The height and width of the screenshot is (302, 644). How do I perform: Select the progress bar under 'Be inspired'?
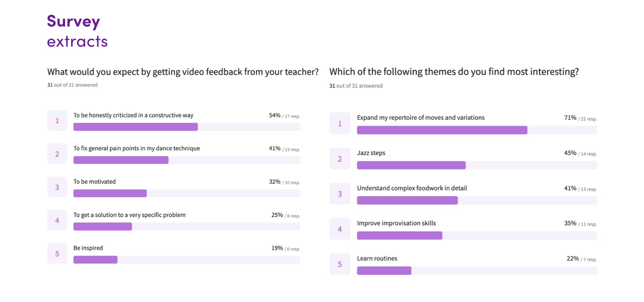click(x=96, y=260)
